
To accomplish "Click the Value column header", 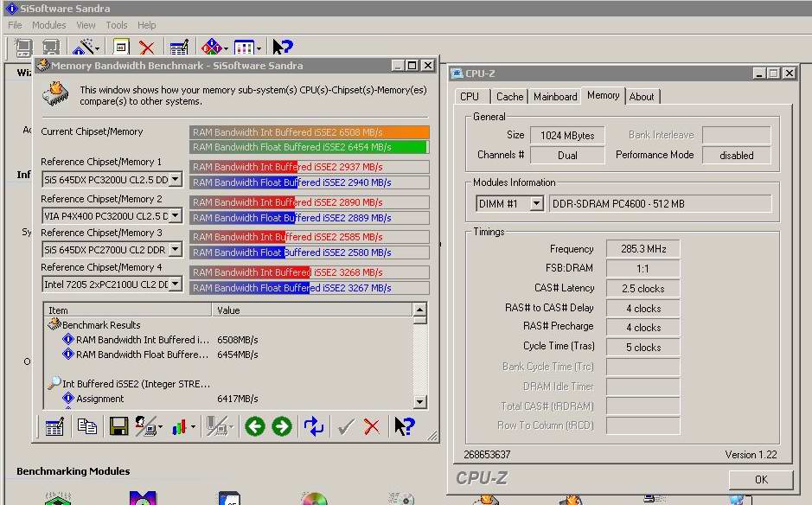I will coord(312,310).
